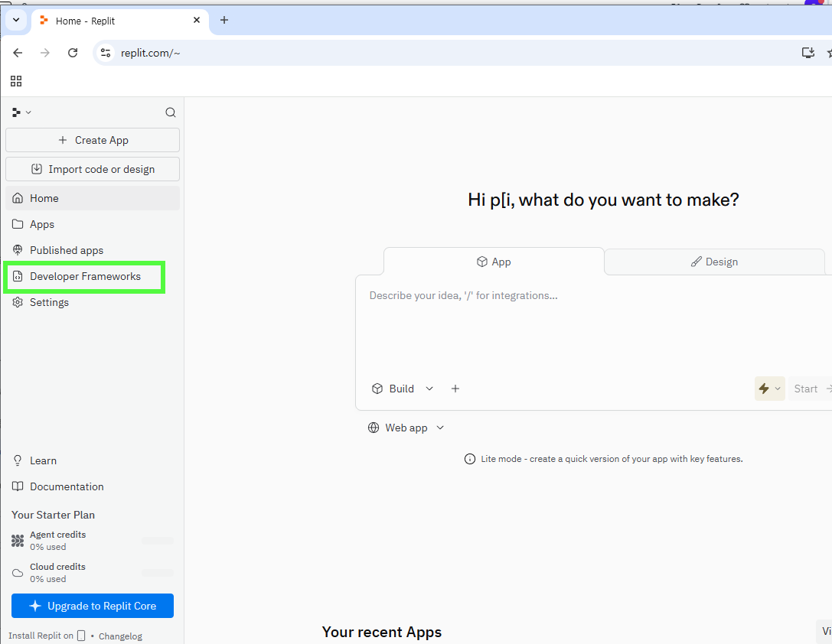Close the Home - Replit tab
832x644 pixels.
point(197,21)
